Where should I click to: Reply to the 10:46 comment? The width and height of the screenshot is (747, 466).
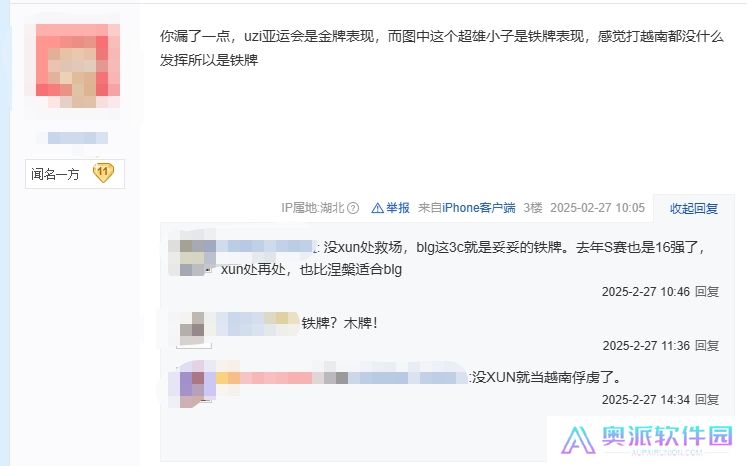707,292
